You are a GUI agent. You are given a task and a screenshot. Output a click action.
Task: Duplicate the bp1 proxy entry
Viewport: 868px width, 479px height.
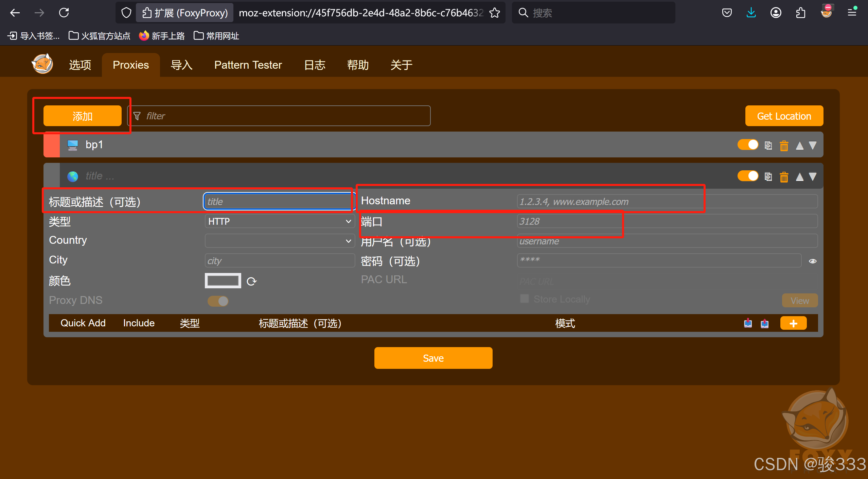pos(768,146)
